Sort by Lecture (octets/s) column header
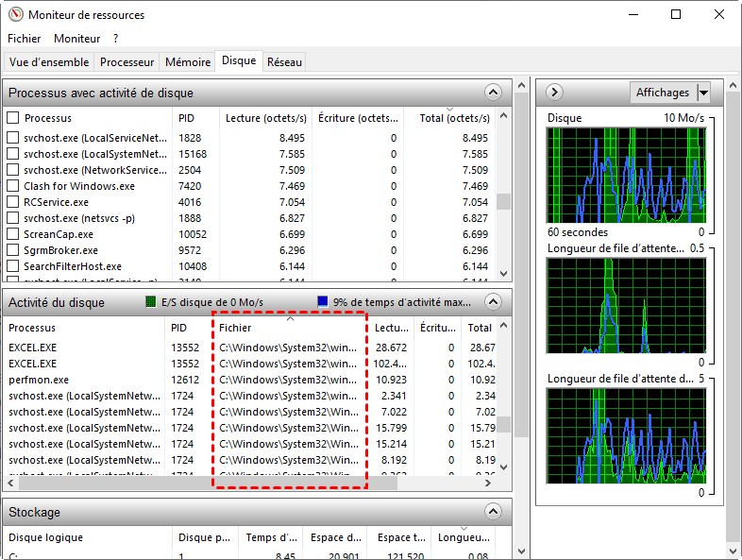 tap(265, 118)
